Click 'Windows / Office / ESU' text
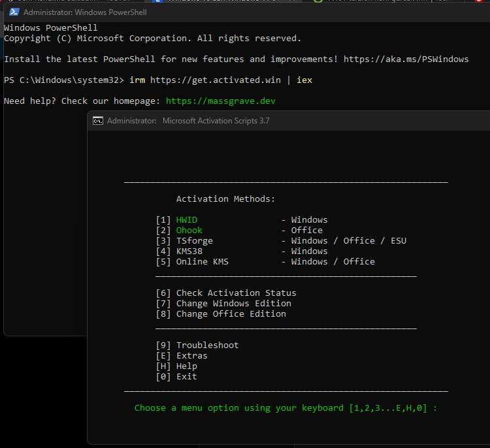This screenshot has width=490, height=448. [x=349, y=240]
